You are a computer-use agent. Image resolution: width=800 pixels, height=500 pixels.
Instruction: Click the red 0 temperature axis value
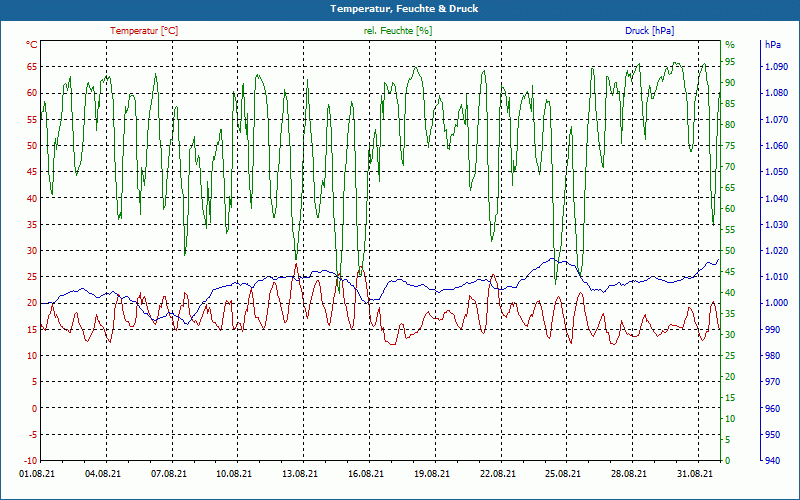(35, 408)
